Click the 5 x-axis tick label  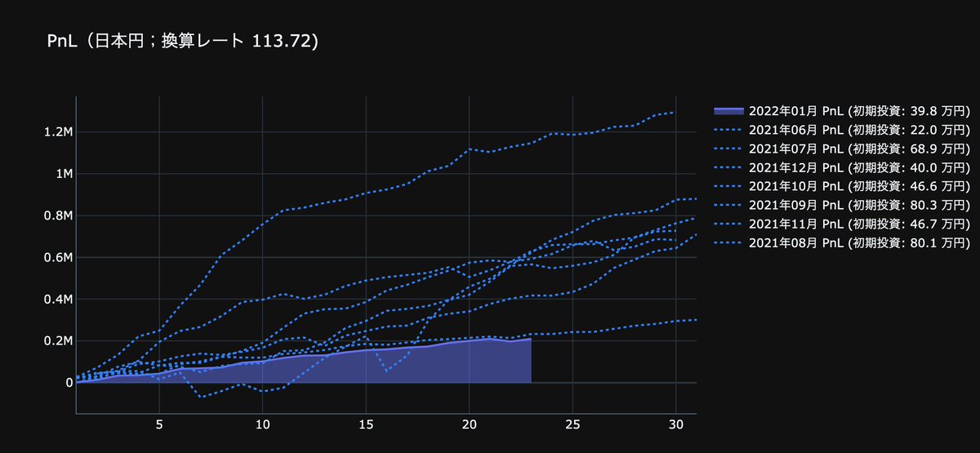click(x=158, y=425)
